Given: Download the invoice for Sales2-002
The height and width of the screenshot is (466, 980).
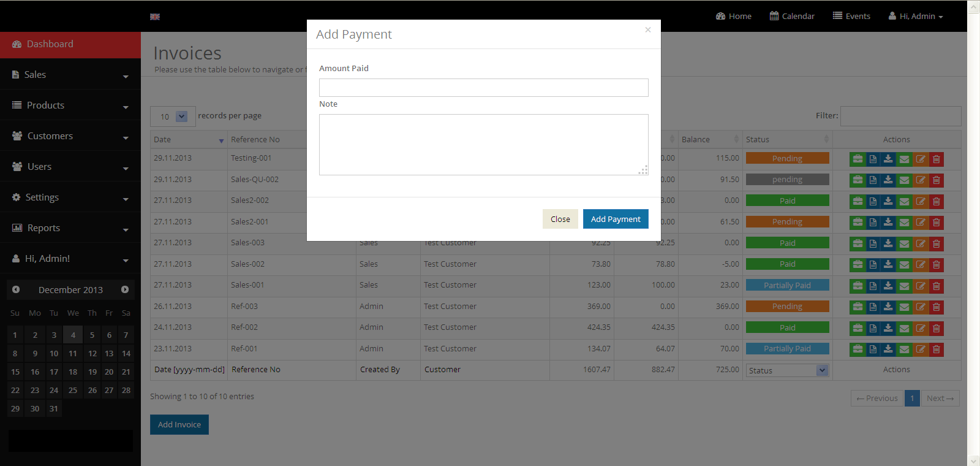Looking at the screenshot, I should click(x=888, y=201).
